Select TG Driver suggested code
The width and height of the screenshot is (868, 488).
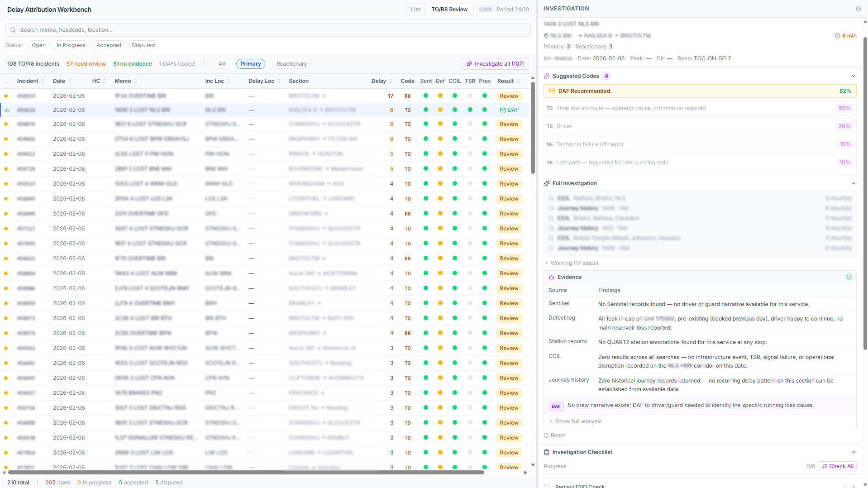700,126
